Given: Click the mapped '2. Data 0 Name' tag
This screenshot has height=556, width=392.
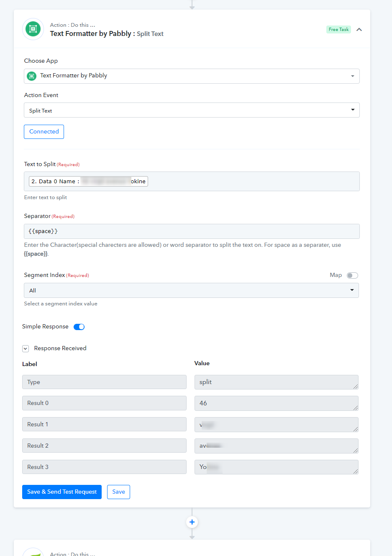Looking at the screenshot, I should 88,181.
